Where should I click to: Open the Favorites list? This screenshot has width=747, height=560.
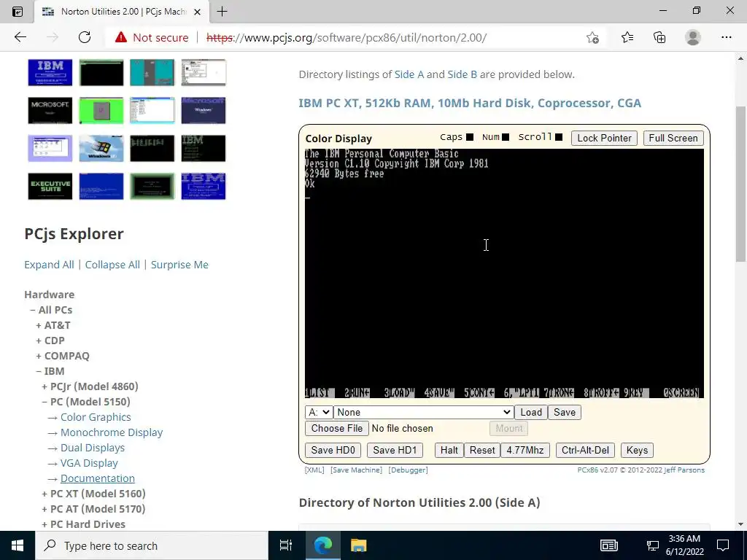(627, 37)
